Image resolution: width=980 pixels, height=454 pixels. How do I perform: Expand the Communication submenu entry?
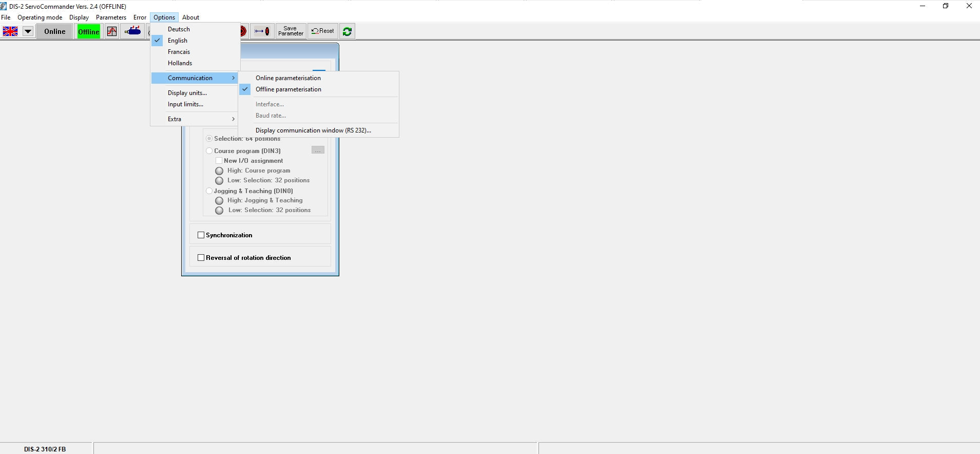195,78
